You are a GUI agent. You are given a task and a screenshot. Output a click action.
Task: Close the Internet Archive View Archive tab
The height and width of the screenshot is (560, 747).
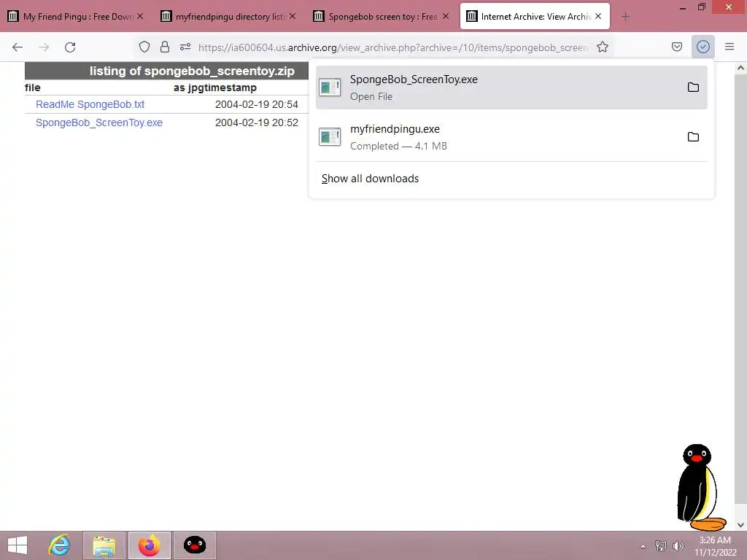point(598,16)
